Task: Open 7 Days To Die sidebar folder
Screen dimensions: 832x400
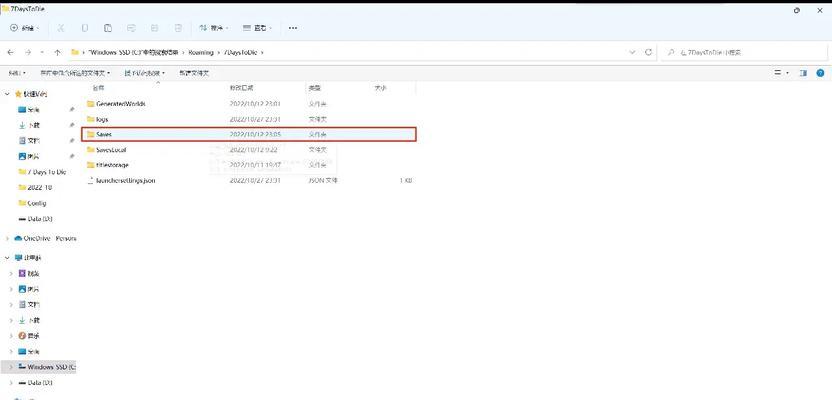Action: click(x=42, y=172)
